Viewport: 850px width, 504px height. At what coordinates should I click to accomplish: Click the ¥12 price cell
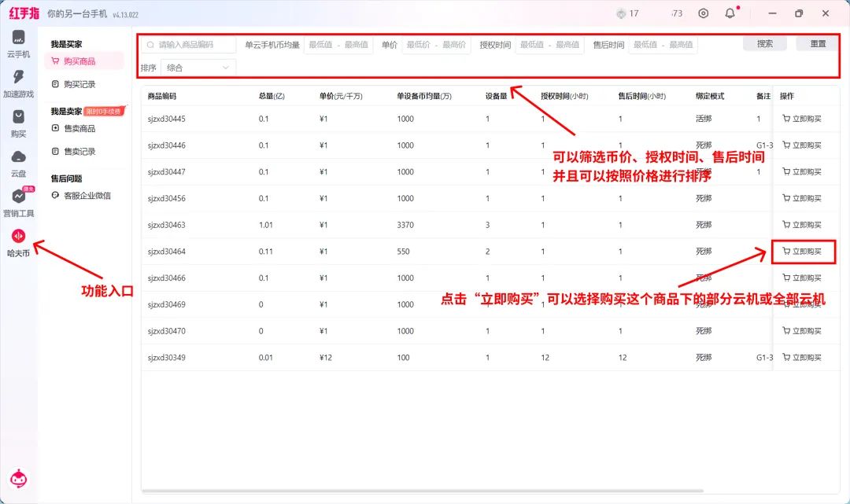click(x=325, y=357)
